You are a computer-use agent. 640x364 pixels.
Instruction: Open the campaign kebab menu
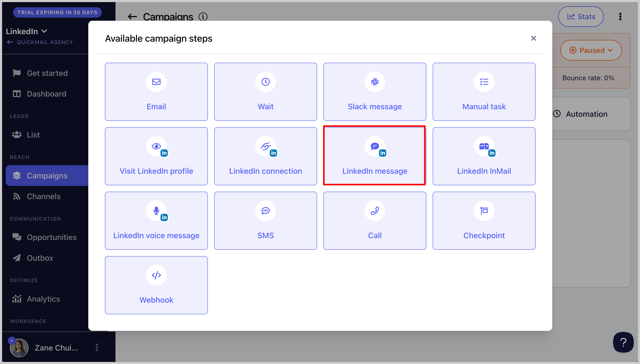click(620, 17)
